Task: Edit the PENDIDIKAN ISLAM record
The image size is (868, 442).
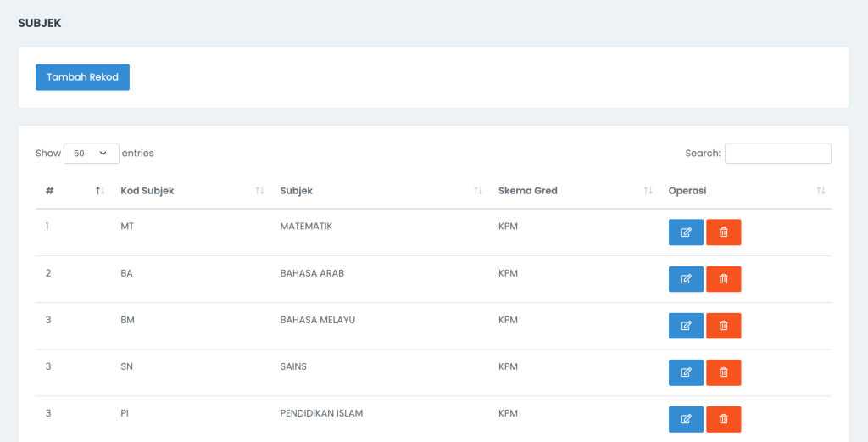Action: point(686,419)
